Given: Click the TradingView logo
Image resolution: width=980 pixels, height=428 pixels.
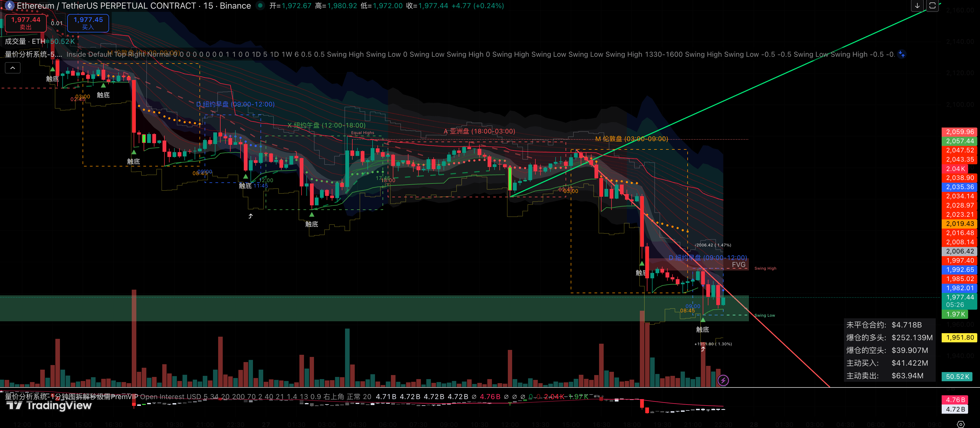Looking at the screenshot, I should click(49, 405).
